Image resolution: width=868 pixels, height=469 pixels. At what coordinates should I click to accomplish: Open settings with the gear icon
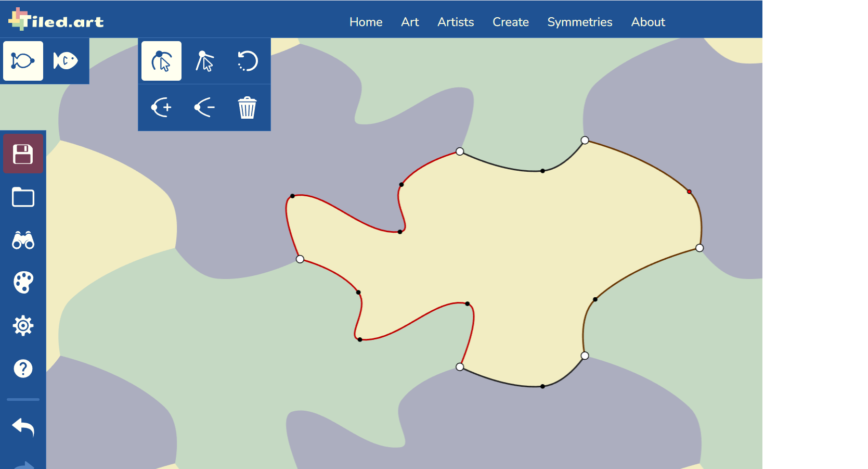(23, 326)
